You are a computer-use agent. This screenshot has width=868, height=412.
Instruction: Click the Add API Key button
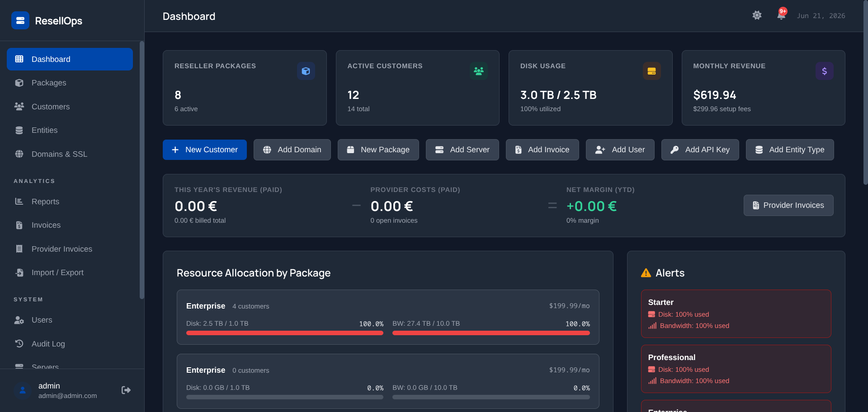(x=700, y=150)
